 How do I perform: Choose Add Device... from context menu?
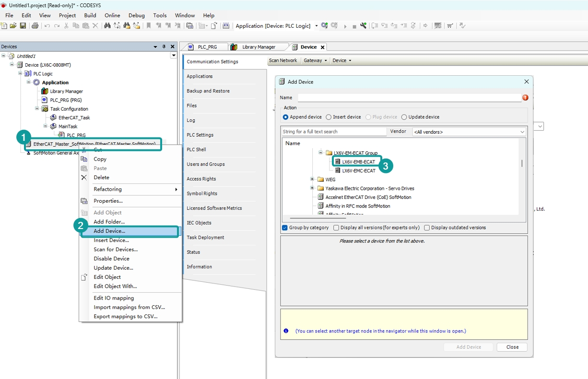point(109,231)
